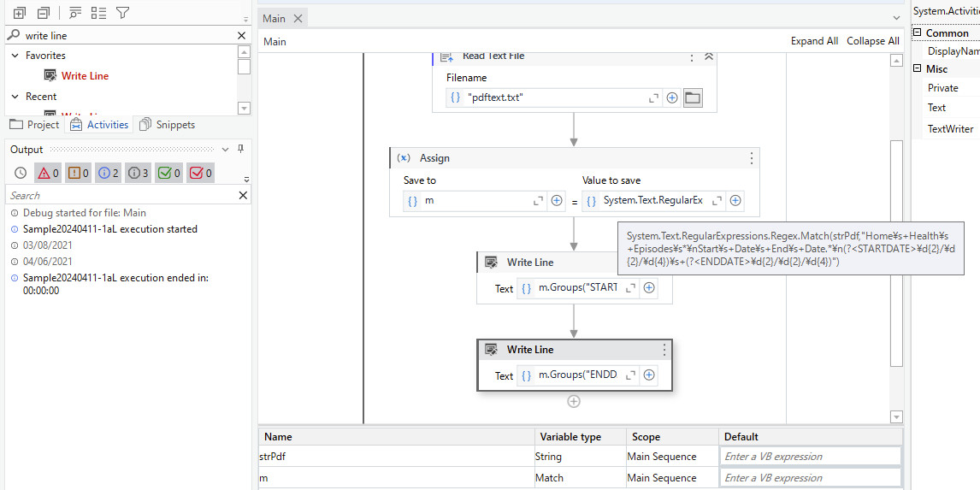Screen dimensions: 980x490
Task: Click plus beside m.Groups("START field
Action: 649,288
